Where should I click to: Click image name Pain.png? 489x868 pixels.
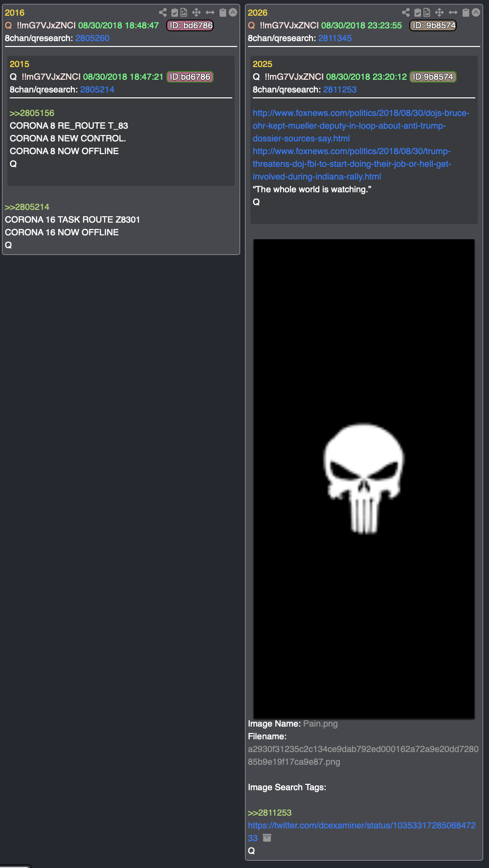[x=320, y=724]
